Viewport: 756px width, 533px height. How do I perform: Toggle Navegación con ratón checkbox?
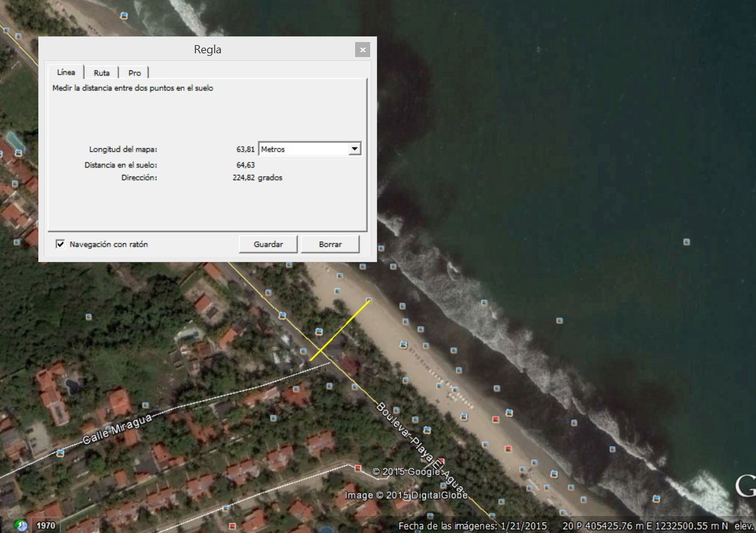coord(61,244)
